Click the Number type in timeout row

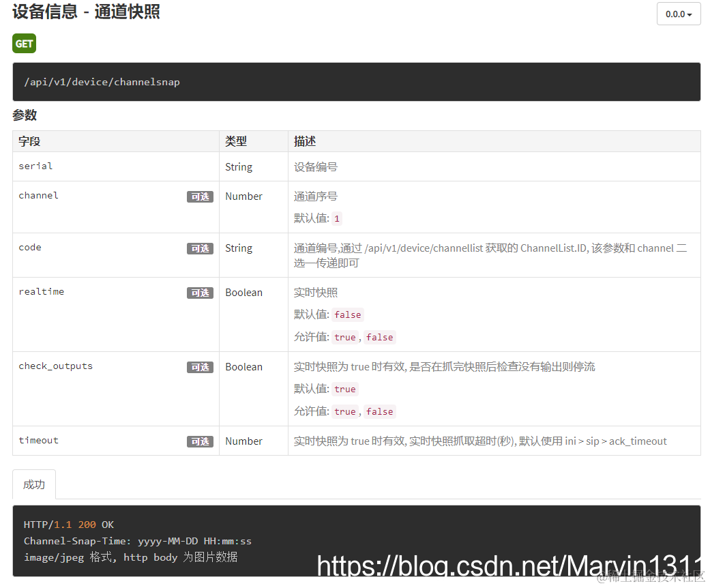243,441
